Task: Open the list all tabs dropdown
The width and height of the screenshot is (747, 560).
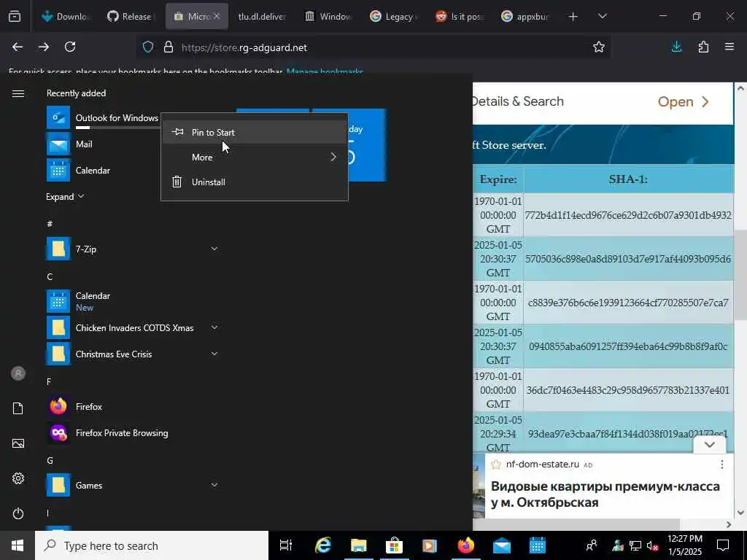Action: 602,17
